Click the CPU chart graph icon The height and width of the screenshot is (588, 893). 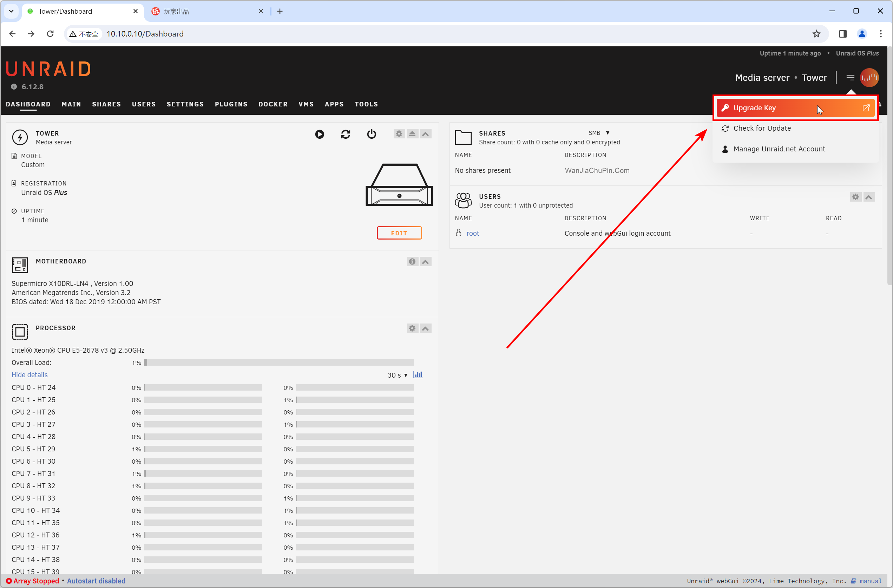click(418, 375)
